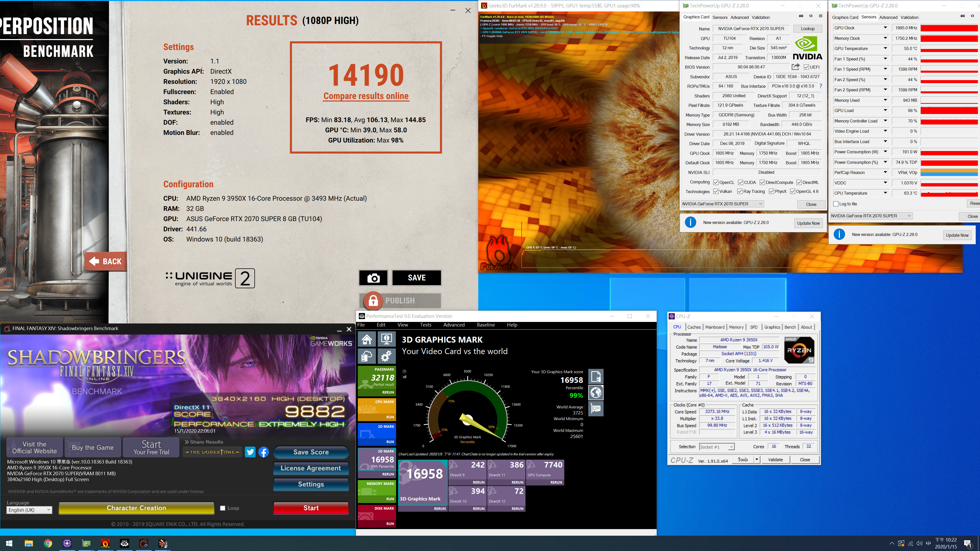Image resolution: width=980 pixels, height=551 pixels.
Task: Open CPU-Z Socket #1 selection dropdown
Action: tap(717, 447)
